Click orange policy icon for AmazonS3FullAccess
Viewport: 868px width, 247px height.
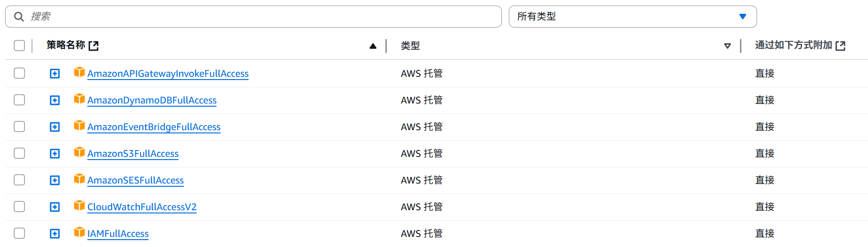[x=79, y=152]
